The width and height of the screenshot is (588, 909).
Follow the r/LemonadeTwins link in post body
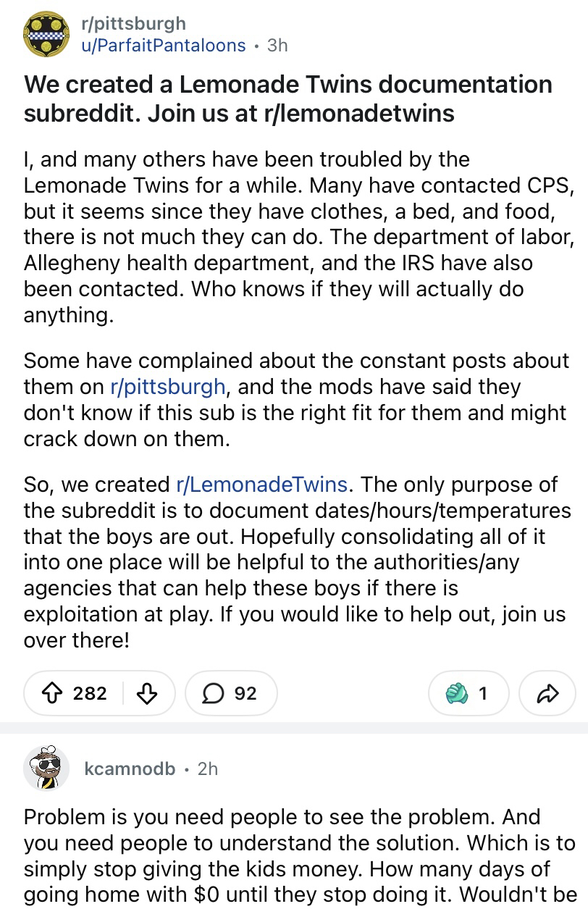click(x=261, y=483)
